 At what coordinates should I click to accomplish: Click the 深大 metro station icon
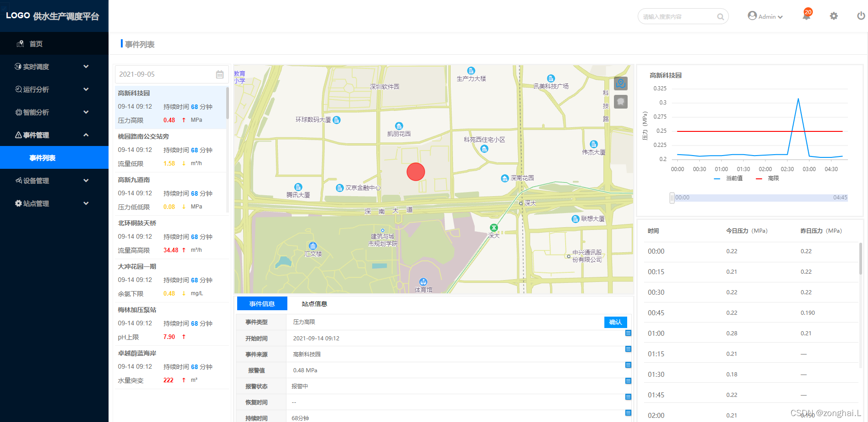(x=494, y=228)
